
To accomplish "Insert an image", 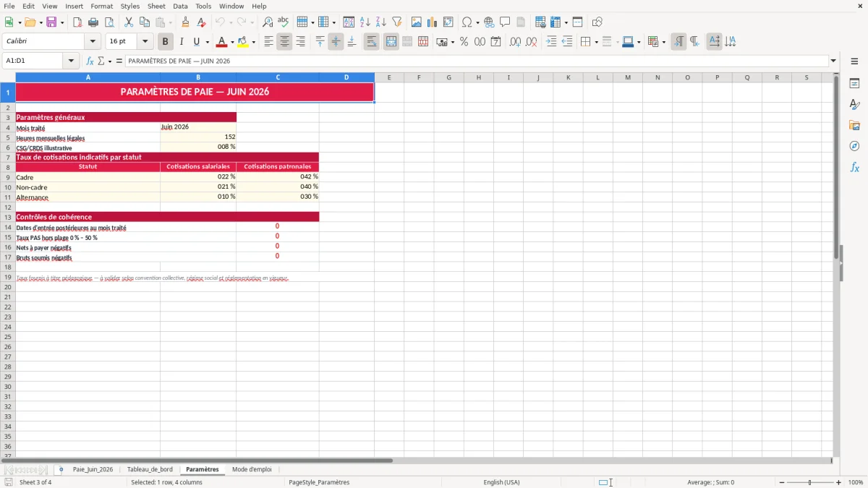I will pos(417,22).
